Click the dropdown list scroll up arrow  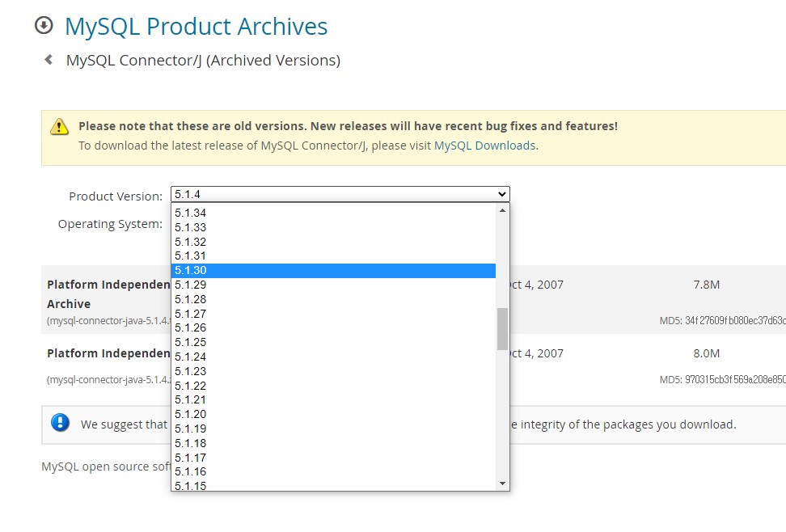(502, 210)
